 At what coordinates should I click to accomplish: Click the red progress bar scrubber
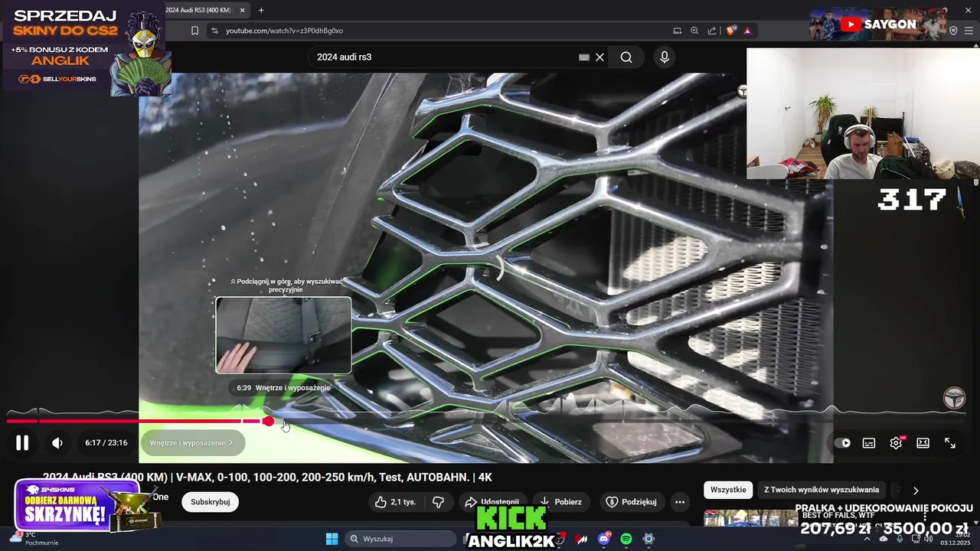pos(268,421)
